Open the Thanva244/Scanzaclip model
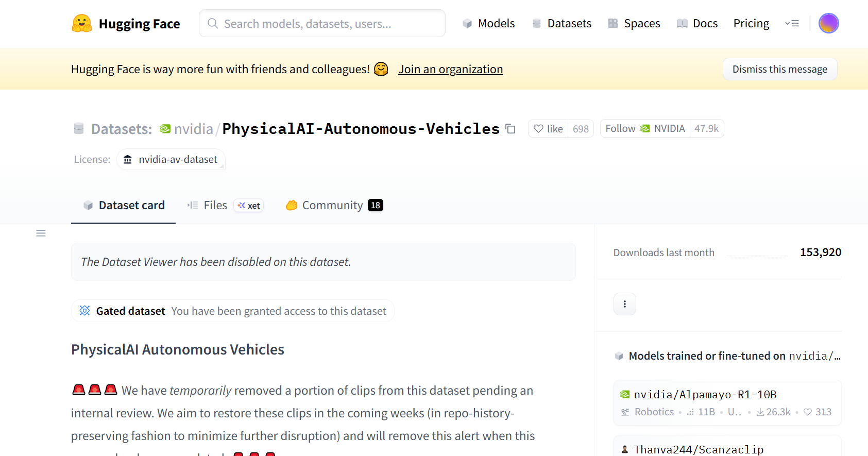This screenshot has width=868, height=456. pyautogui.click(x=699, y=449)
